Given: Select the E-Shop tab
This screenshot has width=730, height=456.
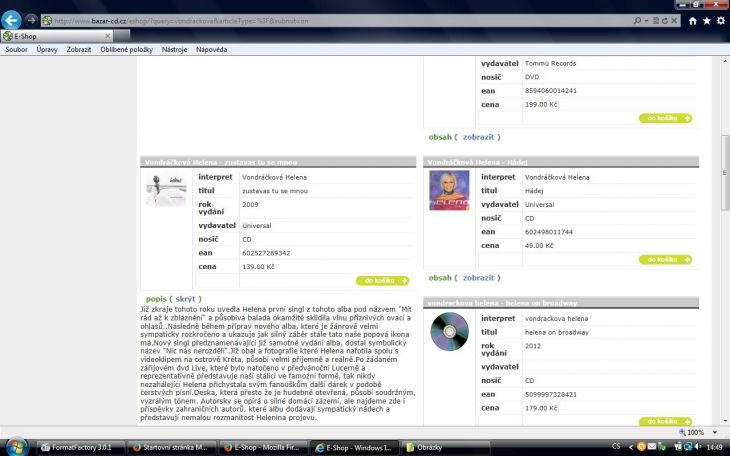Looking at the screenshot, I should [x=56, y=36].
